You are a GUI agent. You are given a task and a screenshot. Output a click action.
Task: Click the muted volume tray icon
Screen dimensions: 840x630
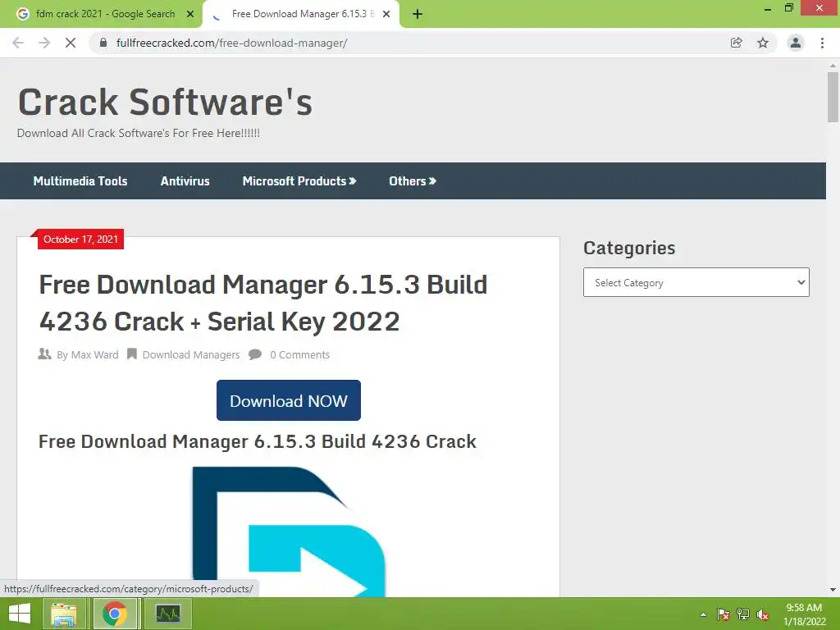(762, 614)
